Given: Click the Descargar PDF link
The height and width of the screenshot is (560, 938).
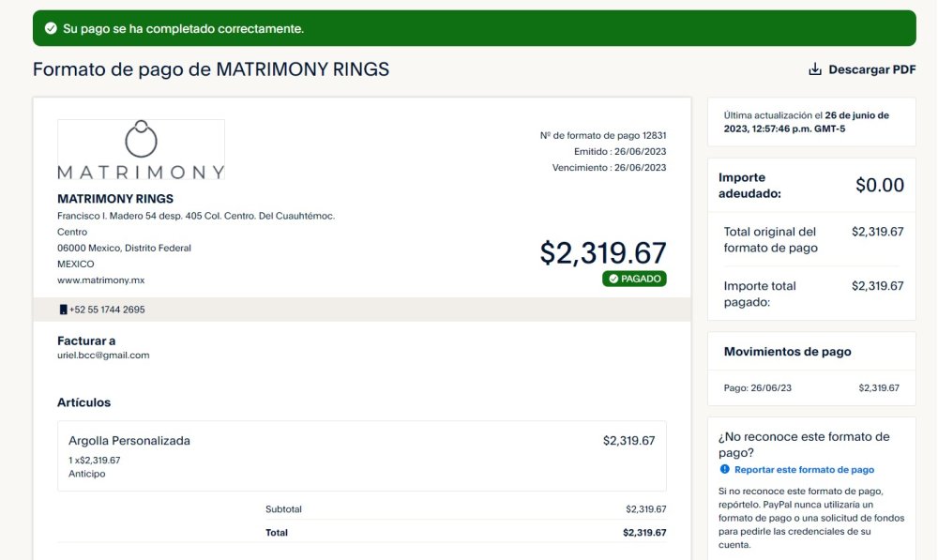Looking at the screenshot, I should 862,69.
